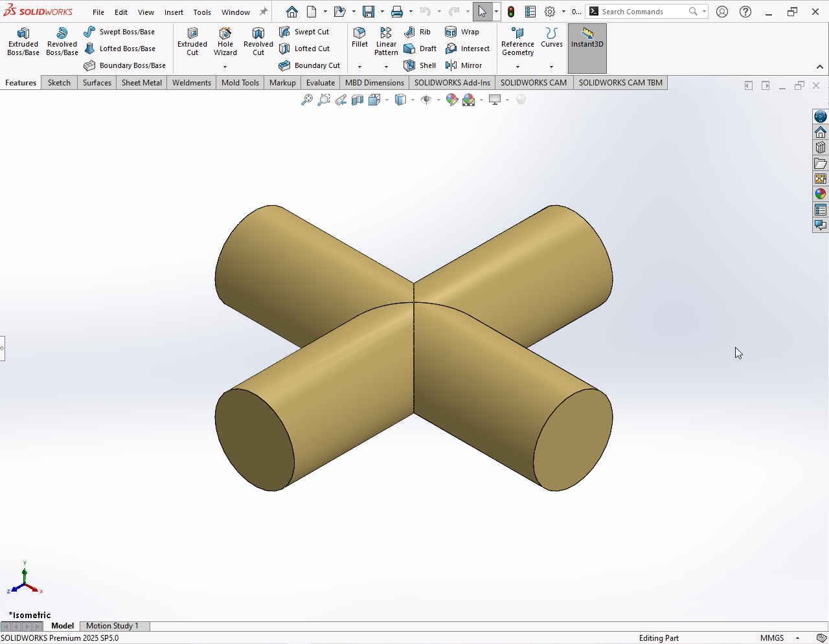Select the Extruded Boss/Base tool
Image resolution: width=829 pixels, height=644 pixels.
pyautogui.click(x=23, y=42)
